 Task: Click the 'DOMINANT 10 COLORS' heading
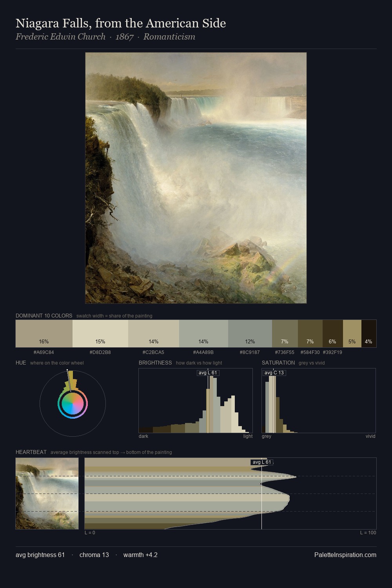(44, 316)
